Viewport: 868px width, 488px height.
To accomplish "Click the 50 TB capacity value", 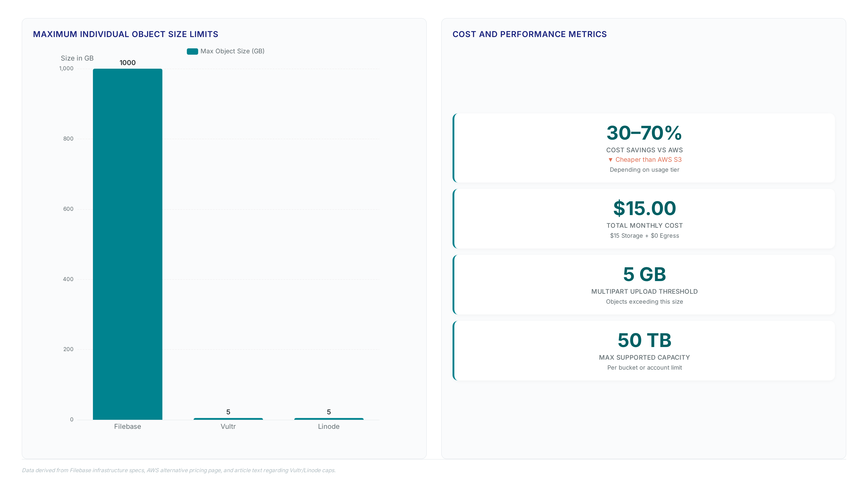I will (645, 340).
